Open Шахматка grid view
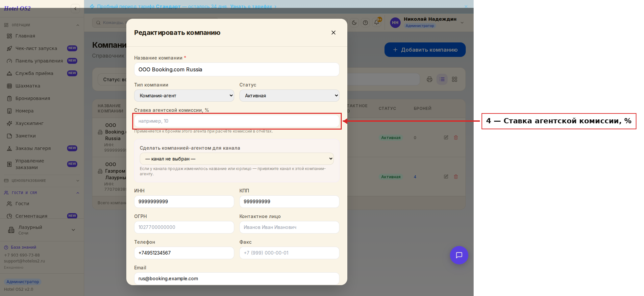This screenshot has height=296, width=644. [x=42, y=86]
